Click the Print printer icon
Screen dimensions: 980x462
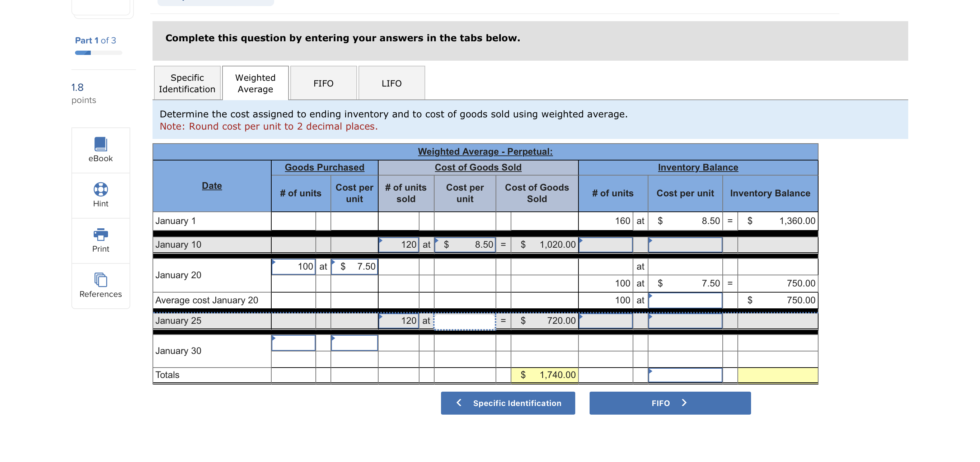[100, 234]
